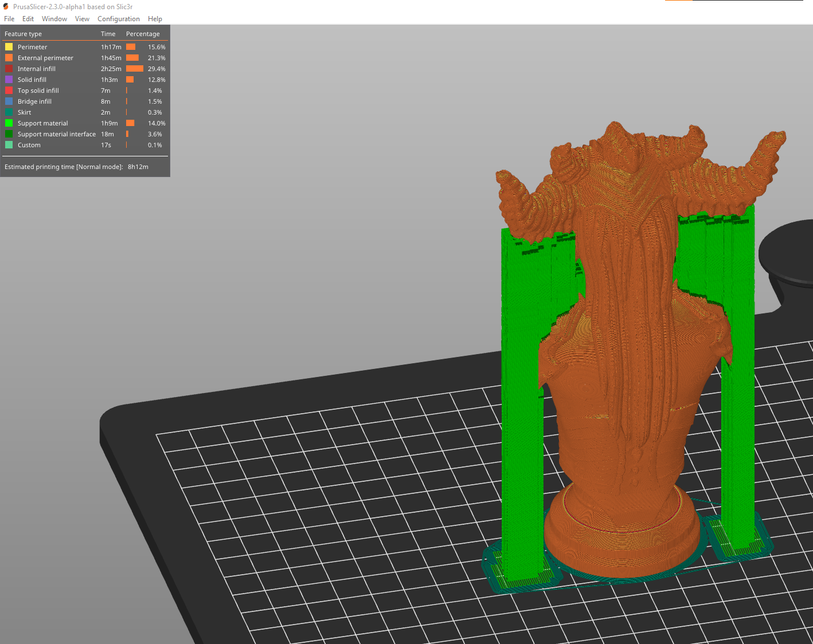Toggle Support material label in legend
Screen dimensions: 813x644
[x=42, y=123]
